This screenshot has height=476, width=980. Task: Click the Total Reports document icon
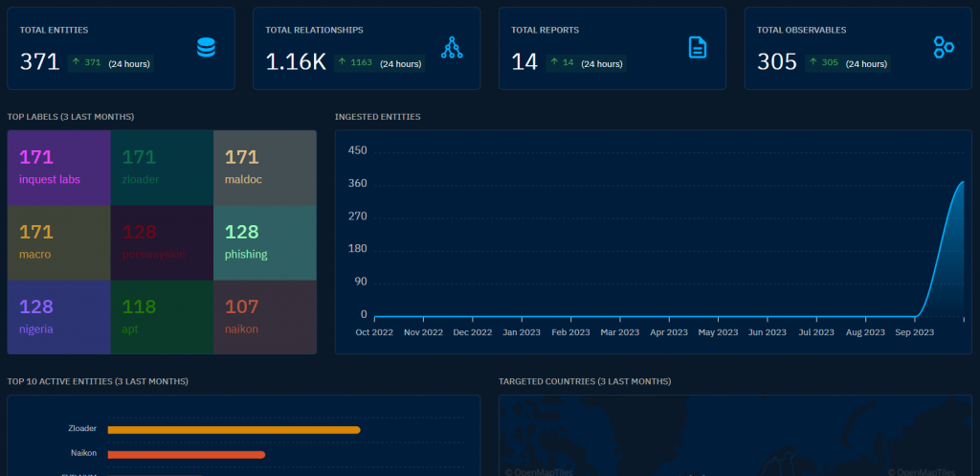[698, 48]
